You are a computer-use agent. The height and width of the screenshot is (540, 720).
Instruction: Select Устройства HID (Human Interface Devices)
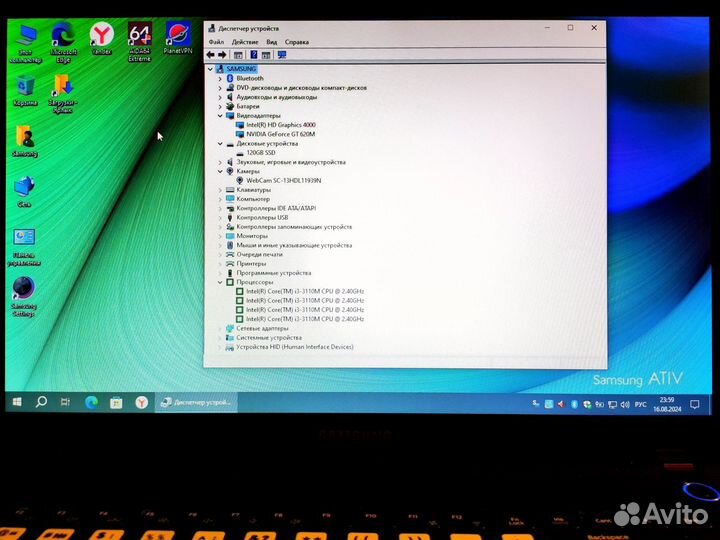pyautogui.click(x=295, y=347)
